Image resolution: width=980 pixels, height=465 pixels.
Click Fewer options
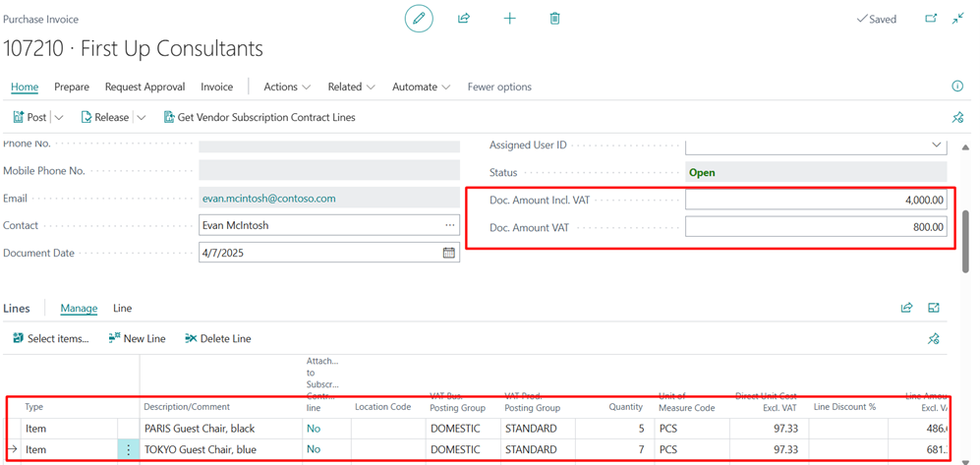pos(499,87)
